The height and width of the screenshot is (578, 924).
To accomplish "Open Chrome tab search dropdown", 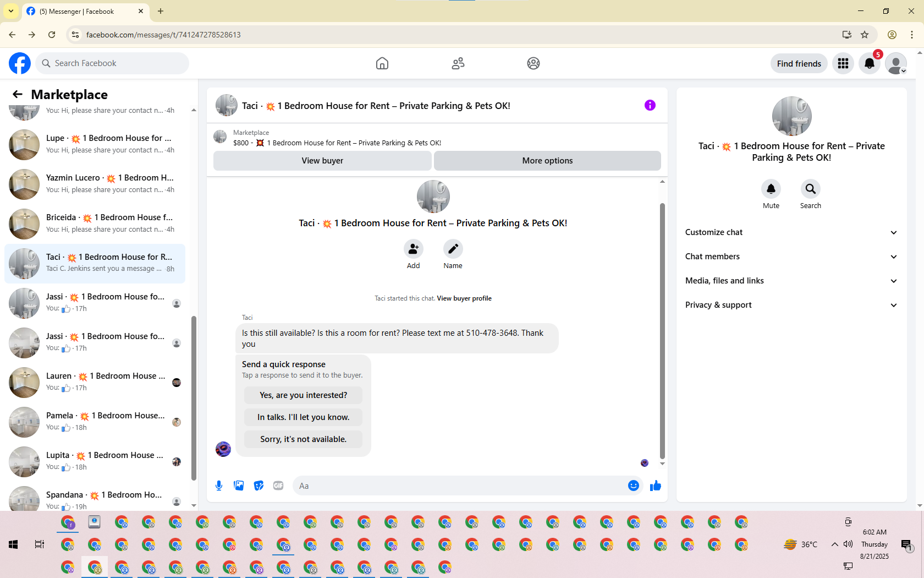I will click(11, 11).
